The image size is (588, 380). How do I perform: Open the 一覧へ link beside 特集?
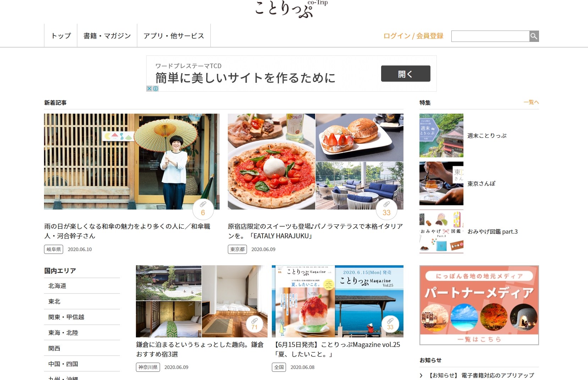(x=531, y=102)
